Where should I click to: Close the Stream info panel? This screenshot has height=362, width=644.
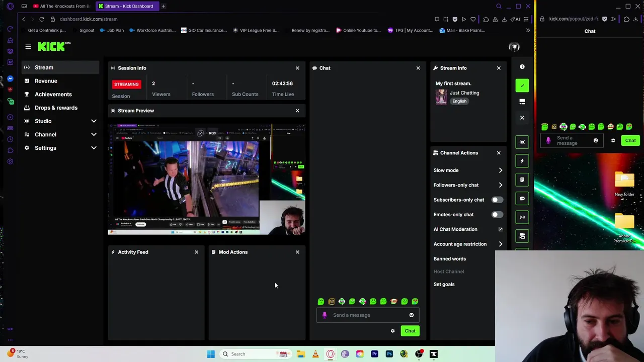tap(499, 68)
